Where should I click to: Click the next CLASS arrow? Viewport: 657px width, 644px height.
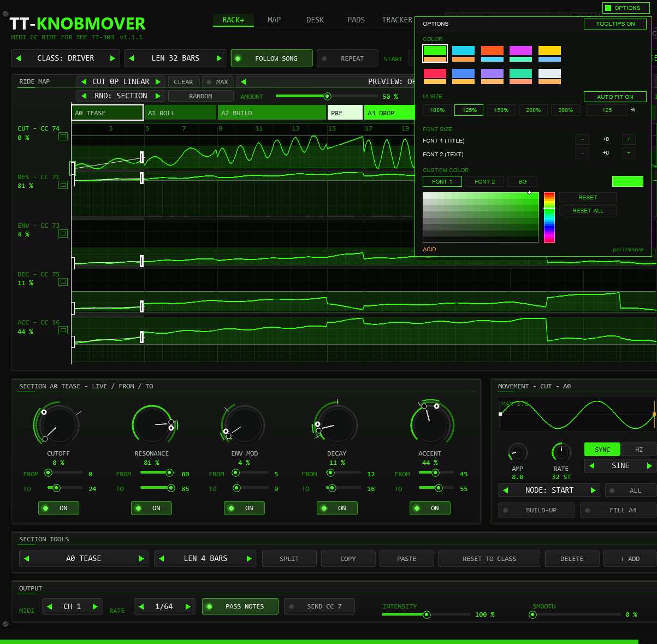pyautogui.click(x=113, y=58)
